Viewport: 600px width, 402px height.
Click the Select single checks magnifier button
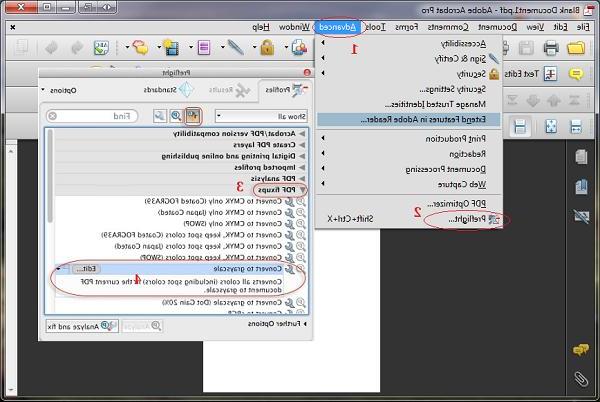176,116
